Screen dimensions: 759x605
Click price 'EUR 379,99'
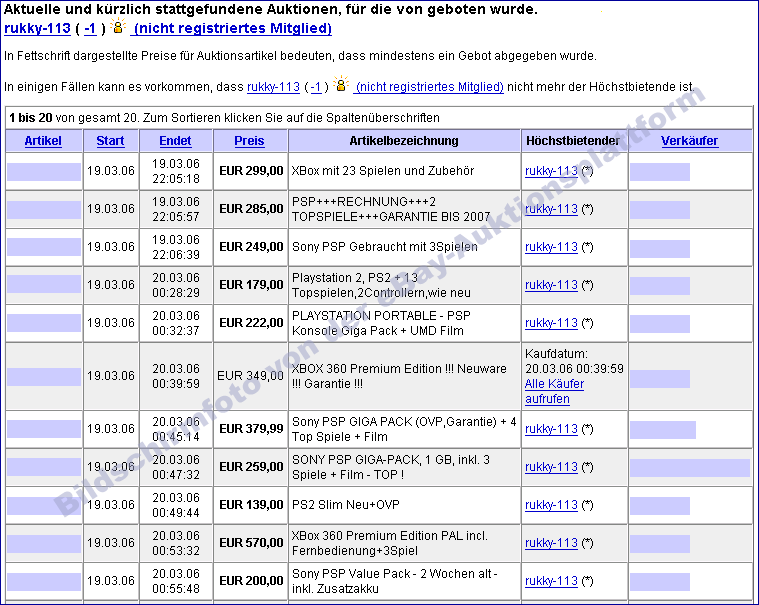tap(251, 429)
